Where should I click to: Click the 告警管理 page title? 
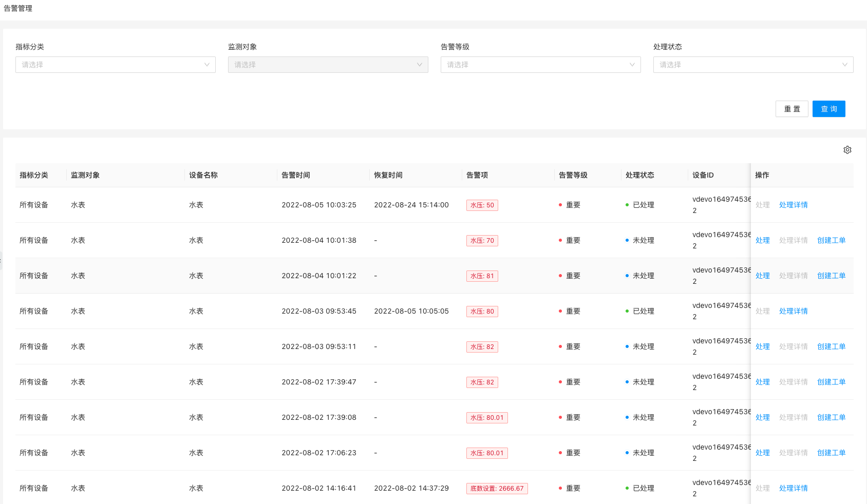pos(18,8)
